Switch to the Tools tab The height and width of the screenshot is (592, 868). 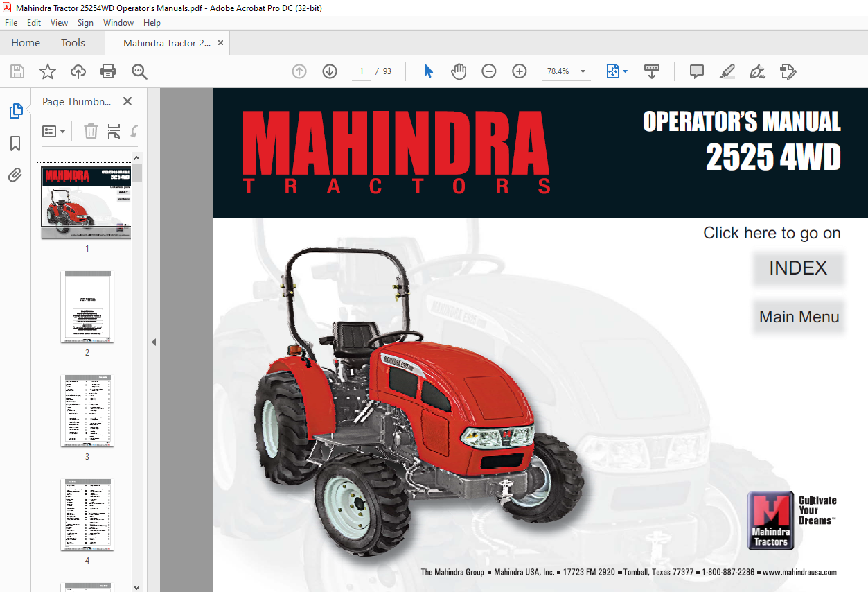[x=73, y=43]
